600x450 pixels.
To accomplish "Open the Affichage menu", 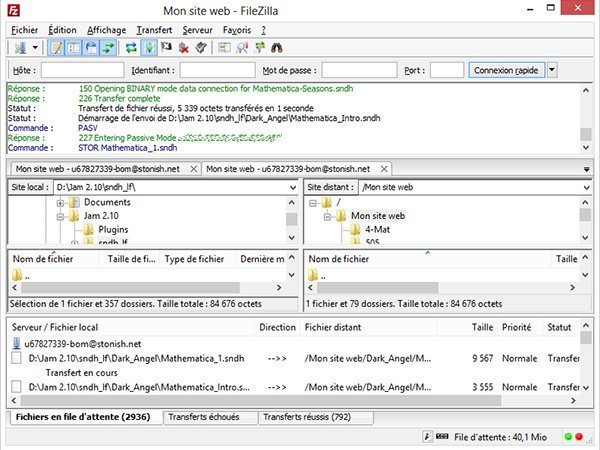I will 106,30.
